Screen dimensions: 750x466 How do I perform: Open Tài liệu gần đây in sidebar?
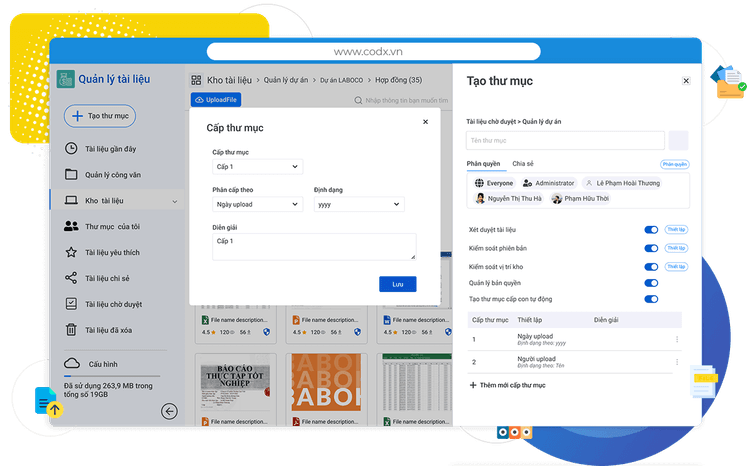coord(110,148)
